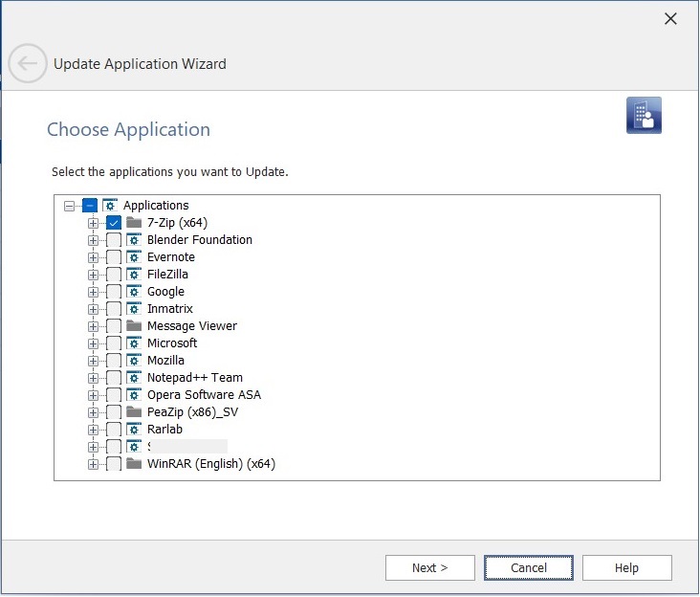Click the PeaZip (x86)_SV folder icon
Image resolution: width=700 pixels, height=597 pixels.
(134, 412)
